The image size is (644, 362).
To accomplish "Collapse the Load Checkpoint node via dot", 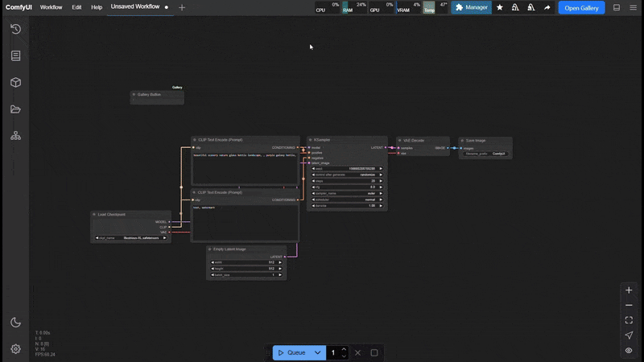I will point(94,214).
